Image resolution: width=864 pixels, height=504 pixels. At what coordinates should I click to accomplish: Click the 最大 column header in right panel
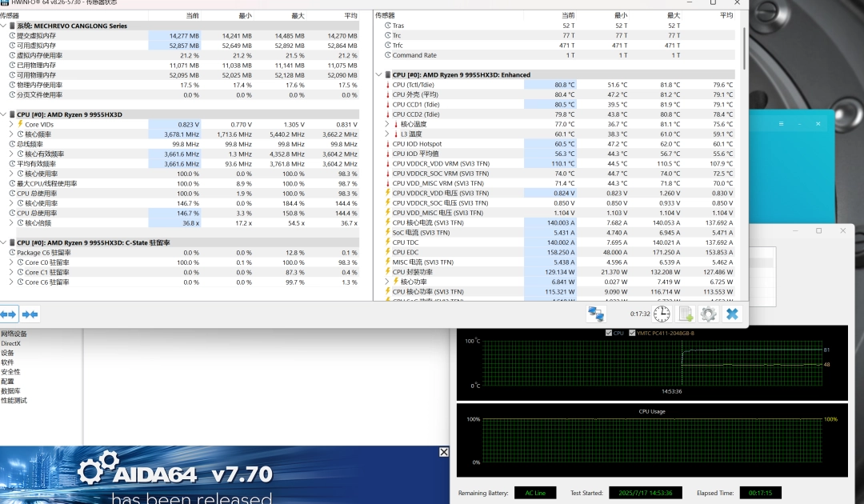click(674, 15)
